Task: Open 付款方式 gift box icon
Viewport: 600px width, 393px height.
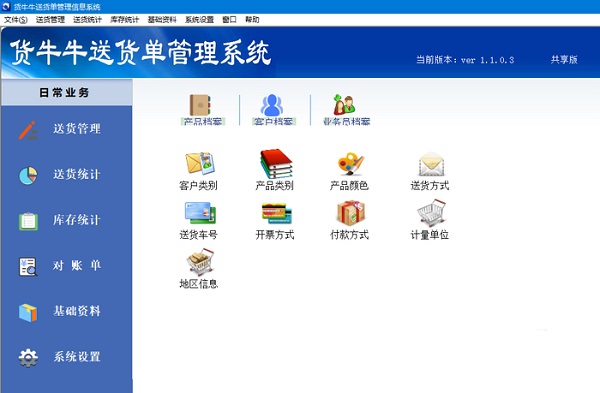Action: coord(351,213)
